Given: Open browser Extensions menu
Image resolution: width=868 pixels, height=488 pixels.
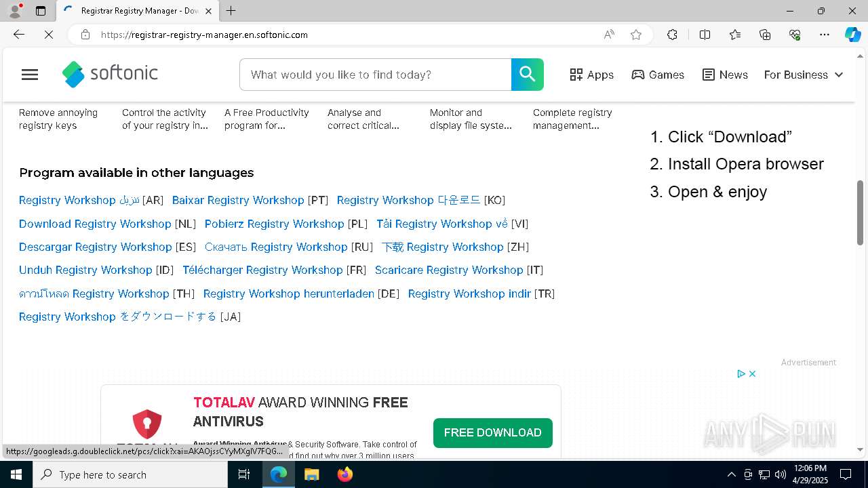Looking at the screenshot, I should (x=672, y=35).
